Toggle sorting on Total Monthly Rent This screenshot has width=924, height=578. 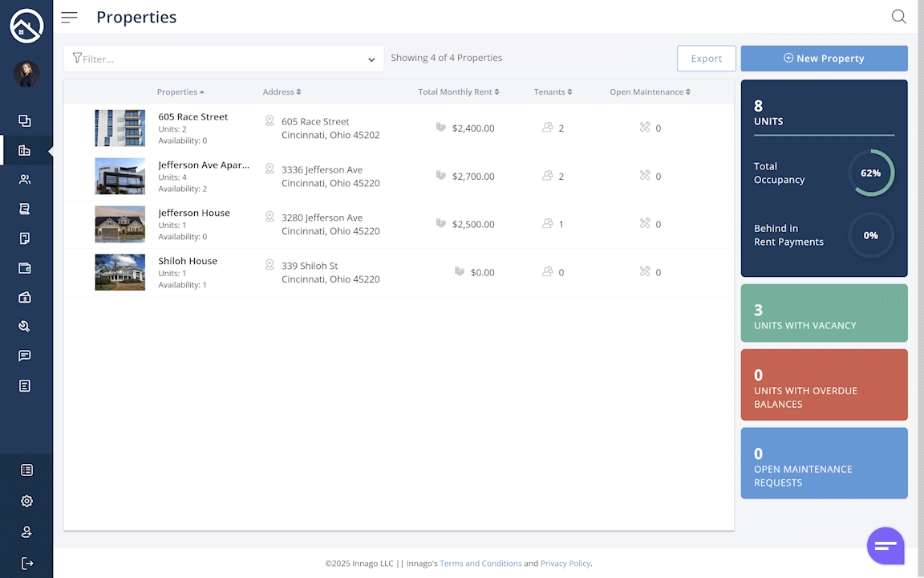[x=496, y=92]
